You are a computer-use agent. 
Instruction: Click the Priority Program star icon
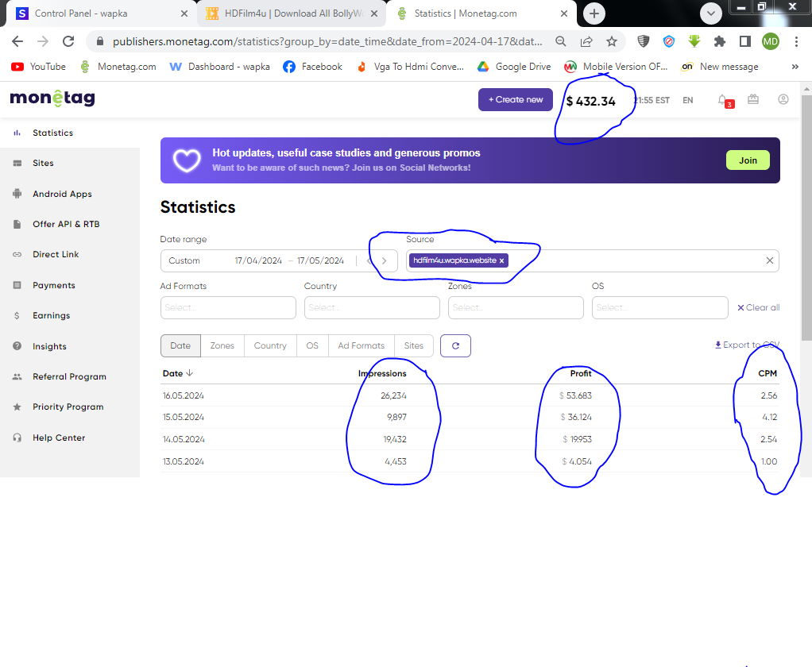pyautogui.click(x=17, y=407)
